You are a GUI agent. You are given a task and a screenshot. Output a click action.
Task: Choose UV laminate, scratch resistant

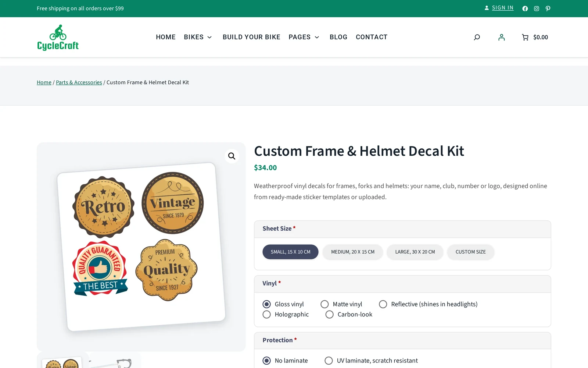click(x=329, y=361)
